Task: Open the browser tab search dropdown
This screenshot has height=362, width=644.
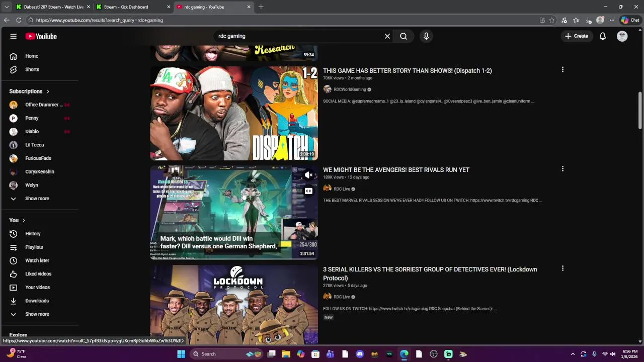Action: coord(7,7)
